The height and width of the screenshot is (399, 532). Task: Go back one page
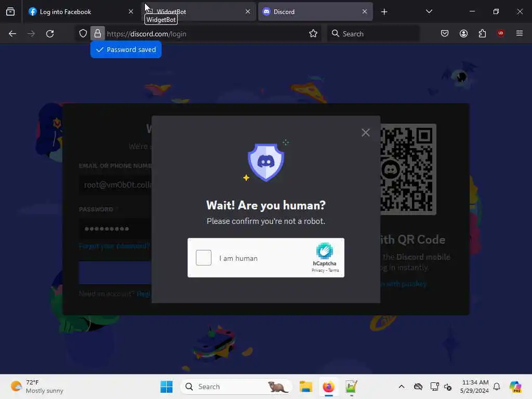pos(12,34)
